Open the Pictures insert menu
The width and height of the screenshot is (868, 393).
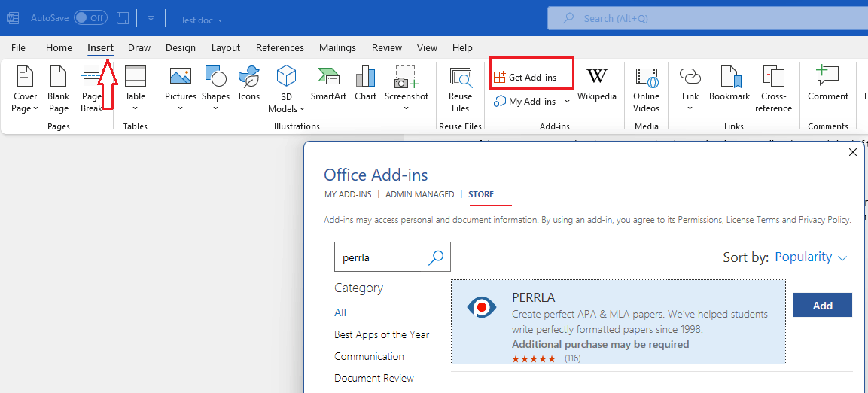[x=181, y=89]
